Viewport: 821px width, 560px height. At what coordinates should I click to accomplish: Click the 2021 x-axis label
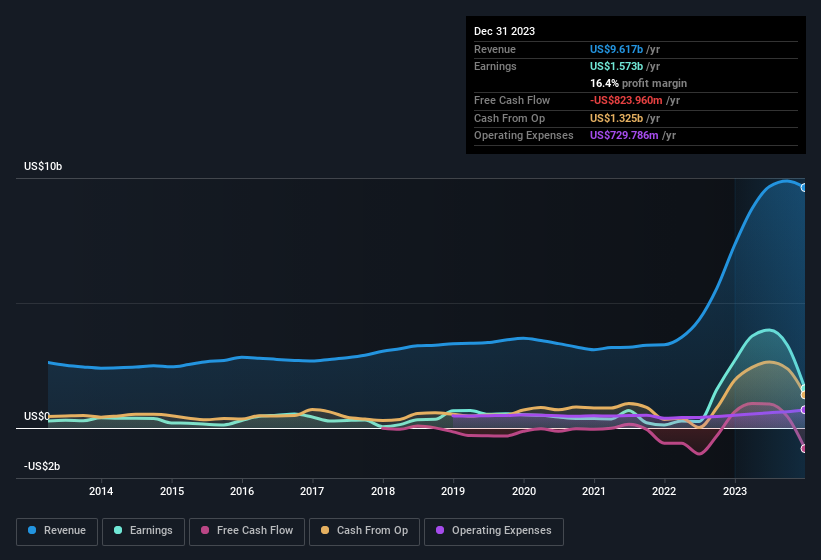pos(594,491)
